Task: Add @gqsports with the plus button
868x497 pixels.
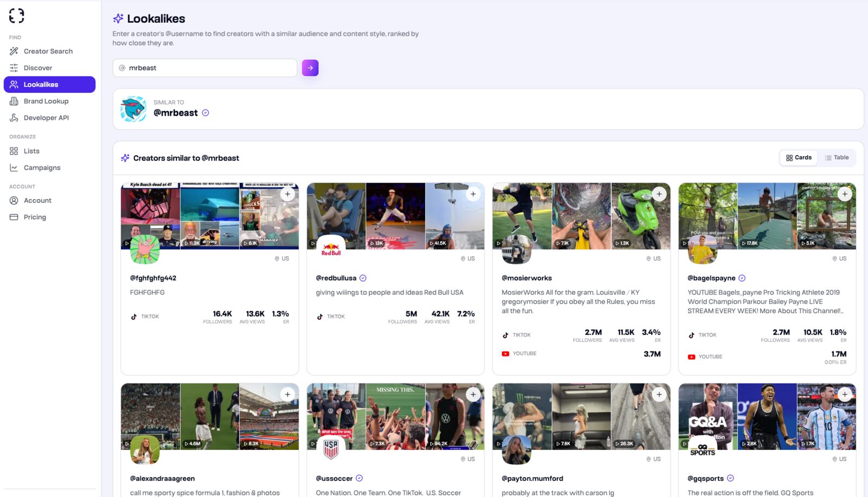Action: point(845,394)
